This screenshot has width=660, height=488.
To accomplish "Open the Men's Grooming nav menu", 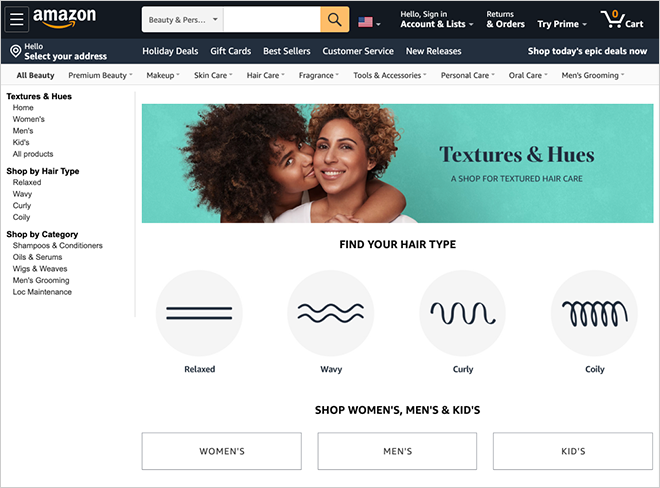I will pos(593,75).
